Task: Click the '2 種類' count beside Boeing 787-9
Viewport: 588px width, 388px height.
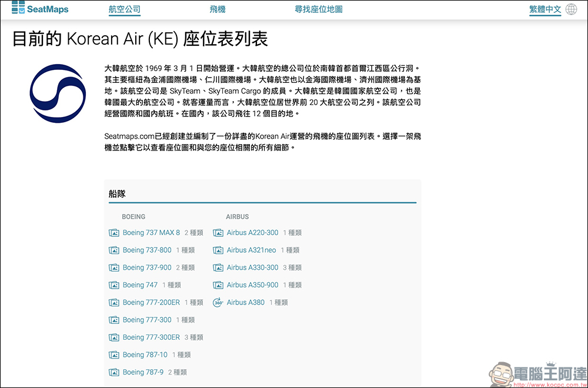Action: (x=178, y=372)
